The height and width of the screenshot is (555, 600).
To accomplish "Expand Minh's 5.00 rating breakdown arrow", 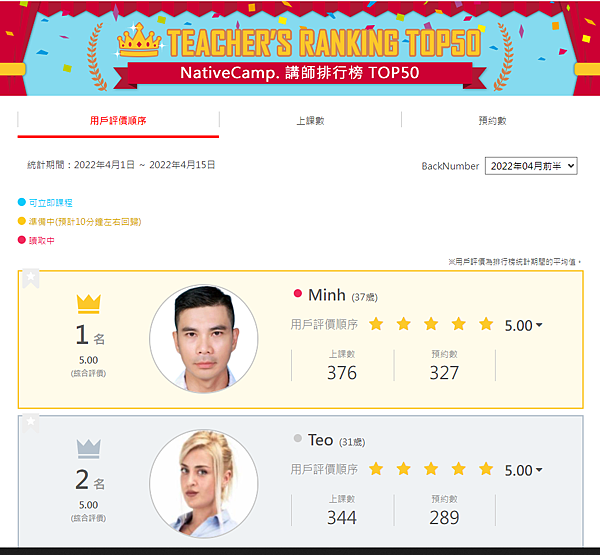I will point(539,325).
